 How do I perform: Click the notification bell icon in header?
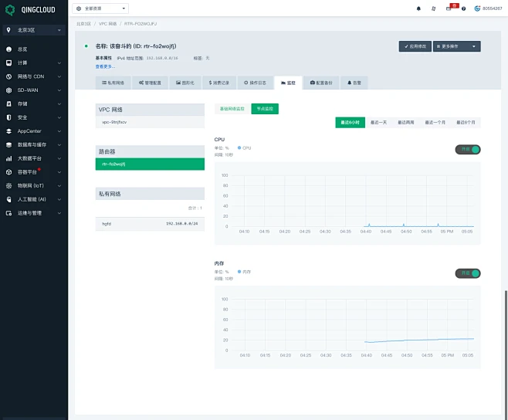click(419, 8)
